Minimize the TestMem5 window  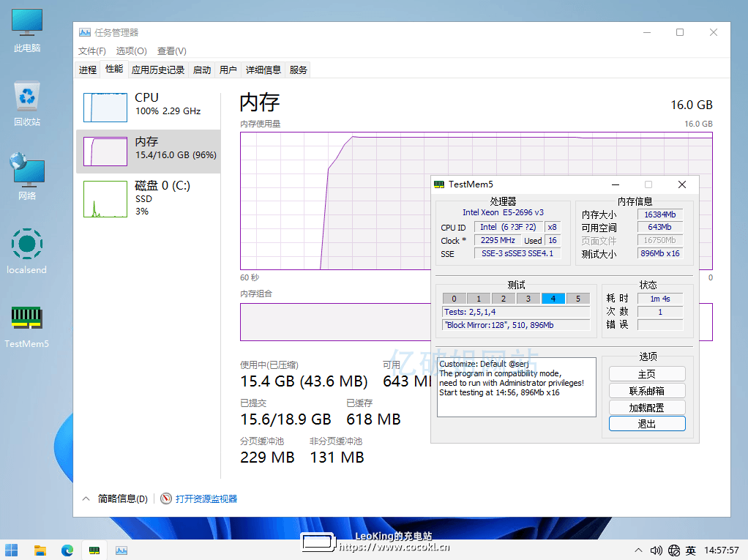coord(616,184)
